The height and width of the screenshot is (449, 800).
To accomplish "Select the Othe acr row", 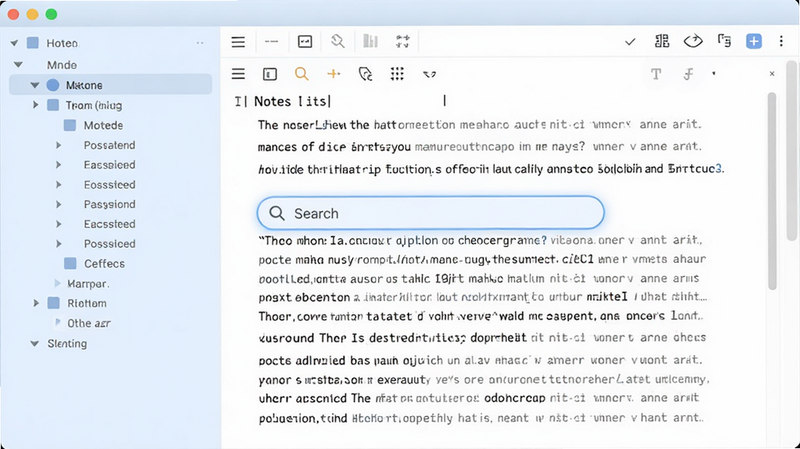I will (89, 323).
